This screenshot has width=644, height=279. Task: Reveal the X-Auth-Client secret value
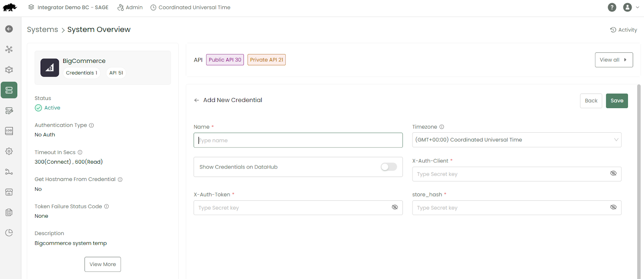(613, 173)
